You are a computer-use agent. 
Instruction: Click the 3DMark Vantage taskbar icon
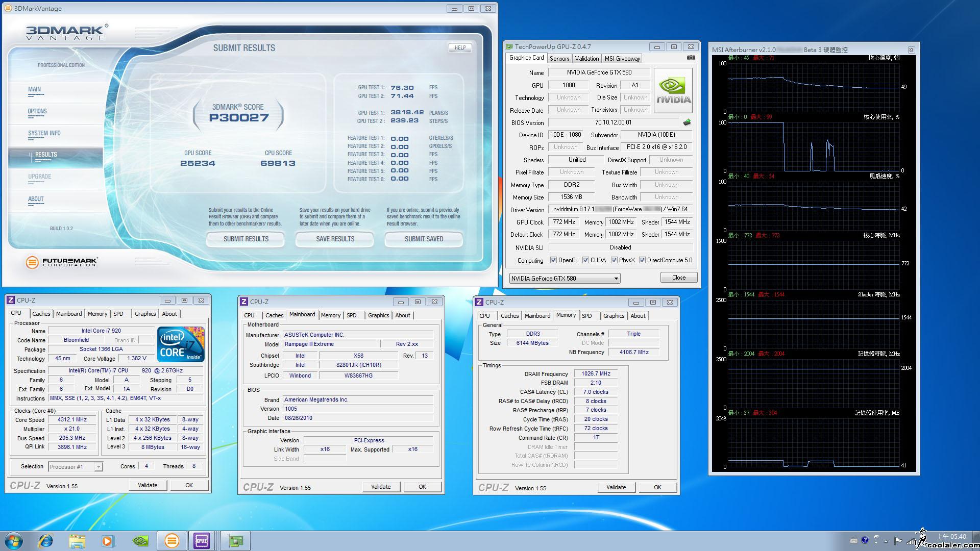[x=171, y=540]
